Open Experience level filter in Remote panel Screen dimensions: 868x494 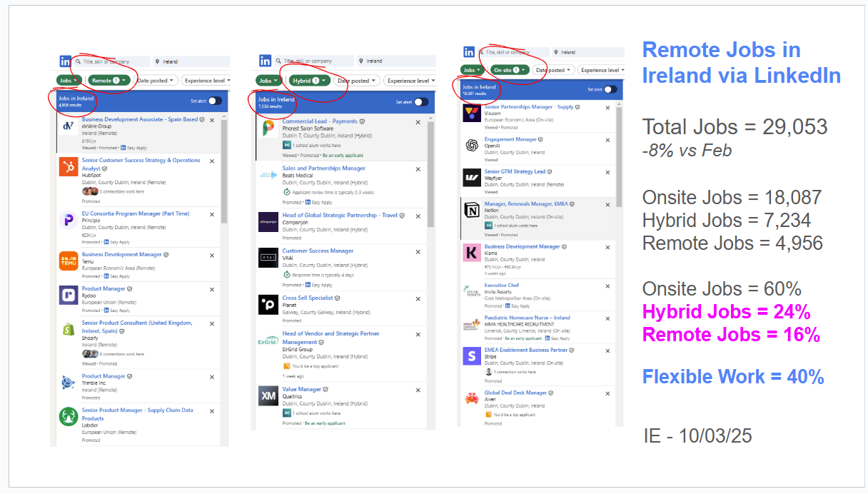206,81
